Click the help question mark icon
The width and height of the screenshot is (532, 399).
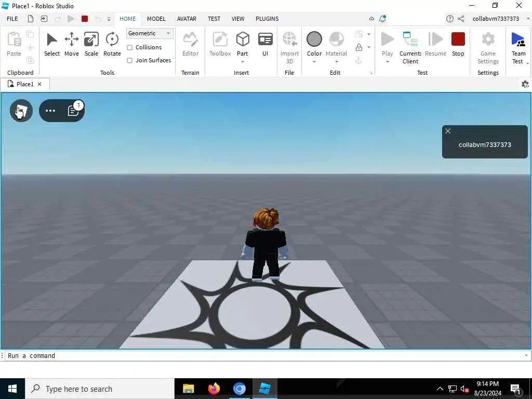449,19
